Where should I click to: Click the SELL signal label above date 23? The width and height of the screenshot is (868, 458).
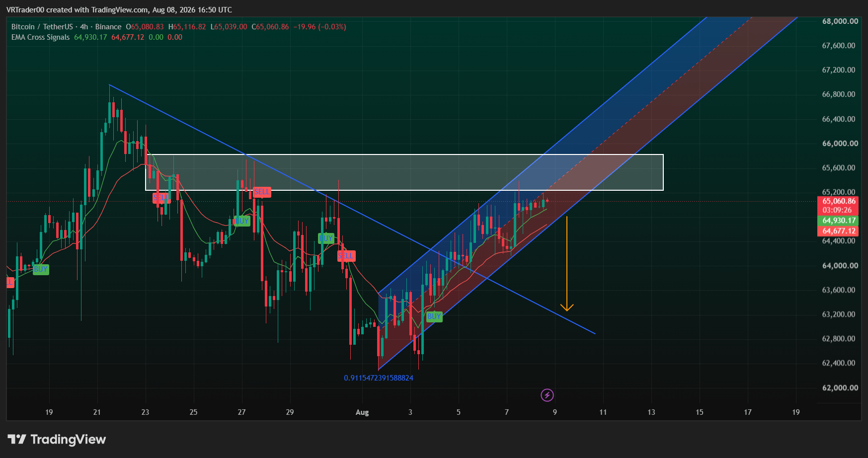click(161, 198)
